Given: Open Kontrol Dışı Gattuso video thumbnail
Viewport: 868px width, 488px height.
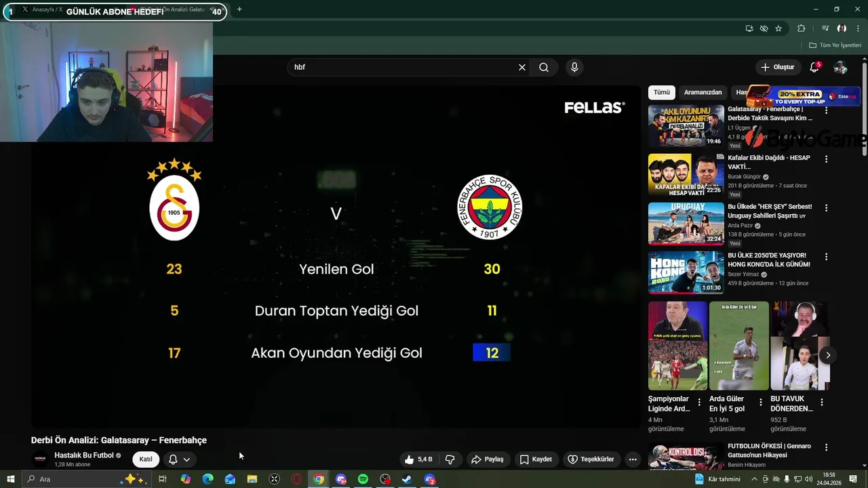Looking at the screenshot, I should point(686,456).
